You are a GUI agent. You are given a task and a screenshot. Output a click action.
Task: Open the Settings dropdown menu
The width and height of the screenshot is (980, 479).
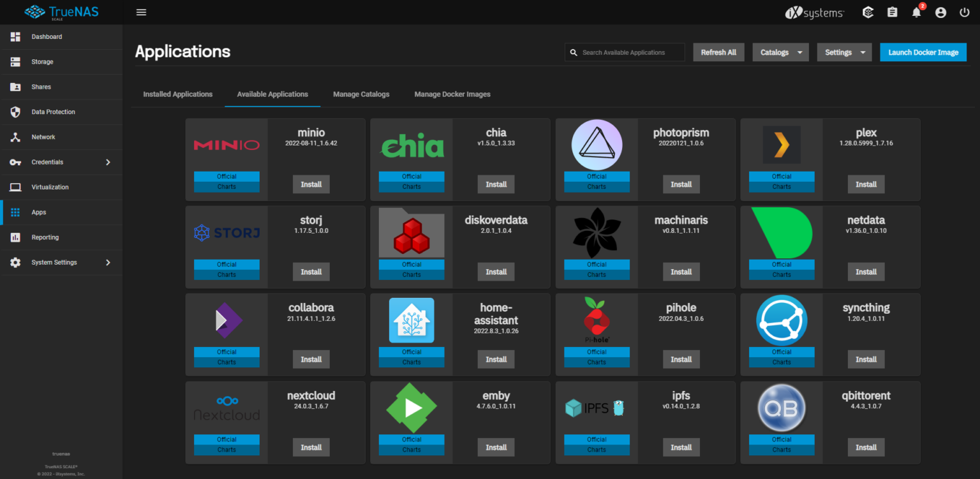(x=844, y=52)
